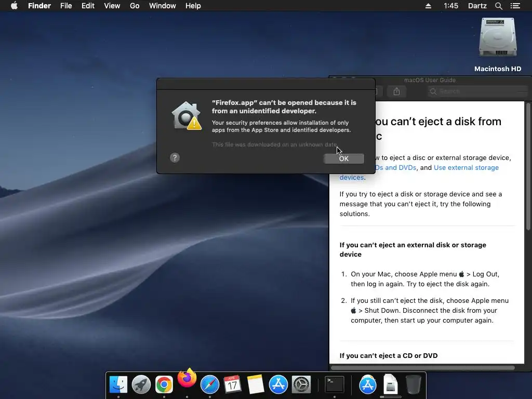Screen dimensions: 532x399
Task: Open the View menu
Action: pos(112,6)
